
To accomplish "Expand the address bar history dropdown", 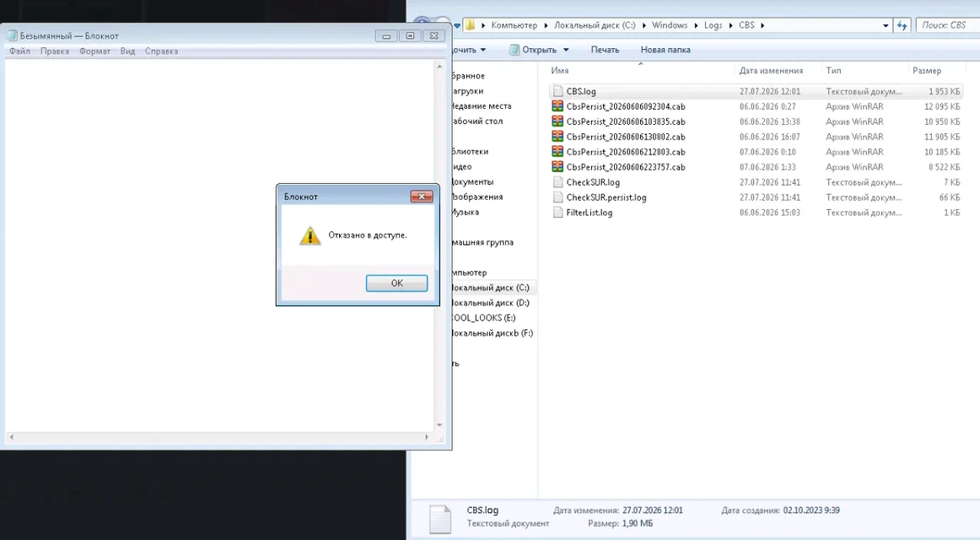I will (886, 25).
